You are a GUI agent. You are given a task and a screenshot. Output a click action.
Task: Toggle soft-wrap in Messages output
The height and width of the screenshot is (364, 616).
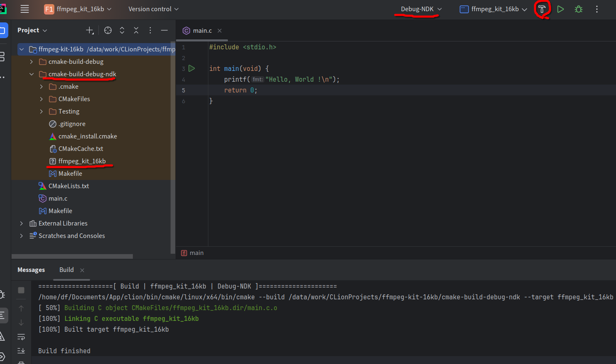(x=21, y=337)
